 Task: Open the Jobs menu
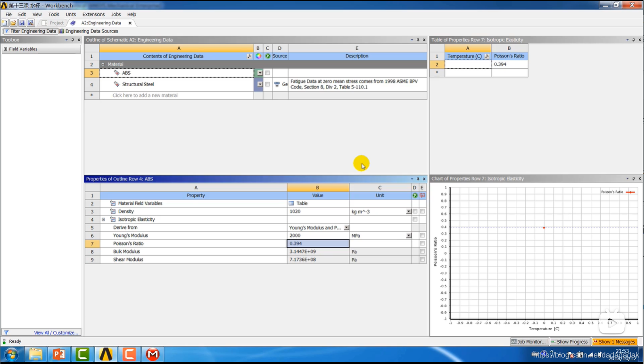coord(116,15)
